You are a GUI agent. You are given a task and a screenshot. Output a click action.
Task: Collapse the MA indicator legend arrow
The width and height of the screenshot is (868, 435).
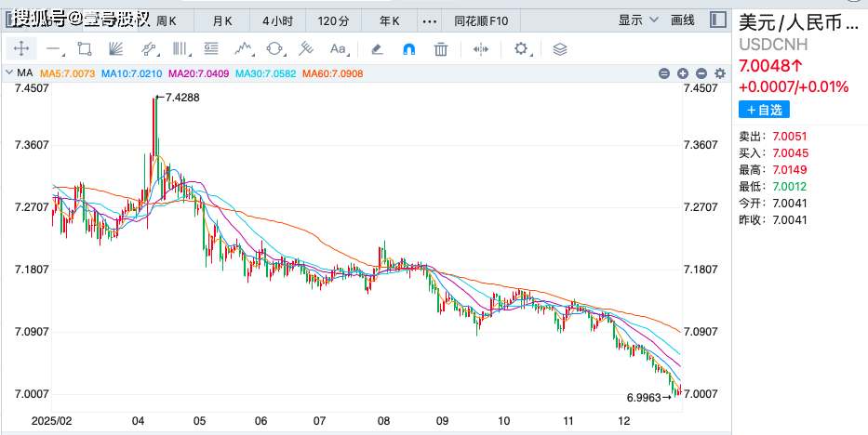pos(10,73)
